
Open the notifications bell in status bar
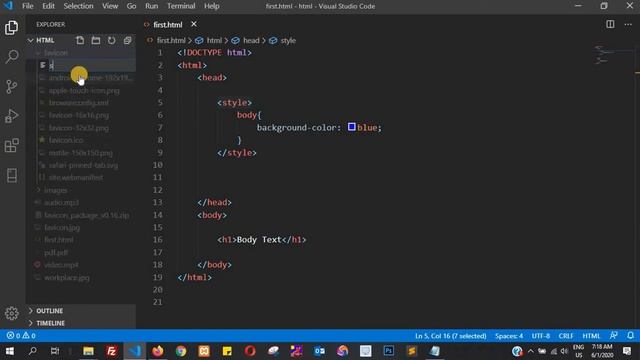click(x=630, y=336)
